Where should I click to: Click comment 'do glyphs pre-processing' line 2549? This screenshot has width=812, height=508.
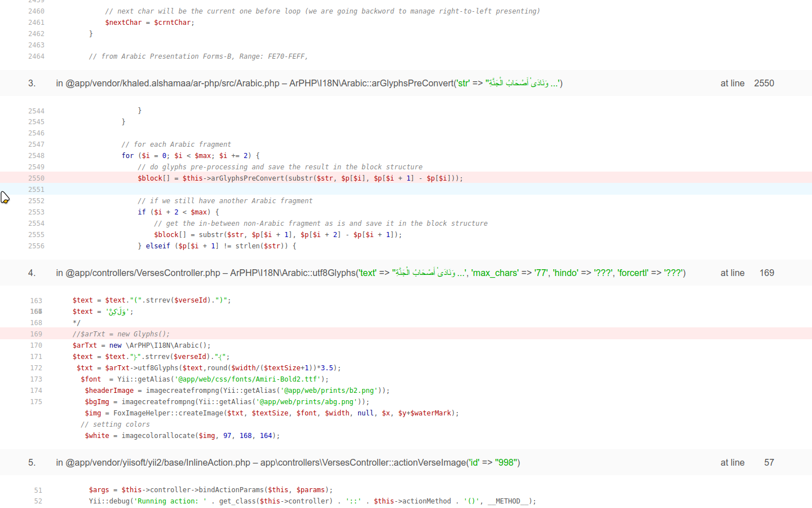[280, 167]
